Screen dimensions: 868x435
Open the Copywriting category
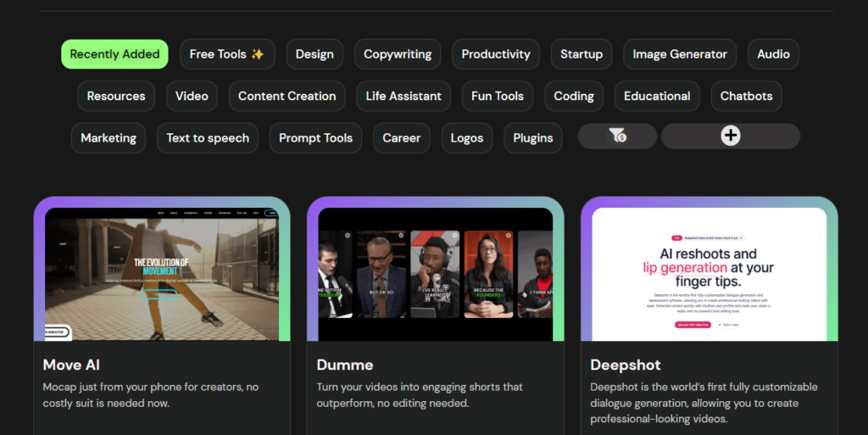398,54
